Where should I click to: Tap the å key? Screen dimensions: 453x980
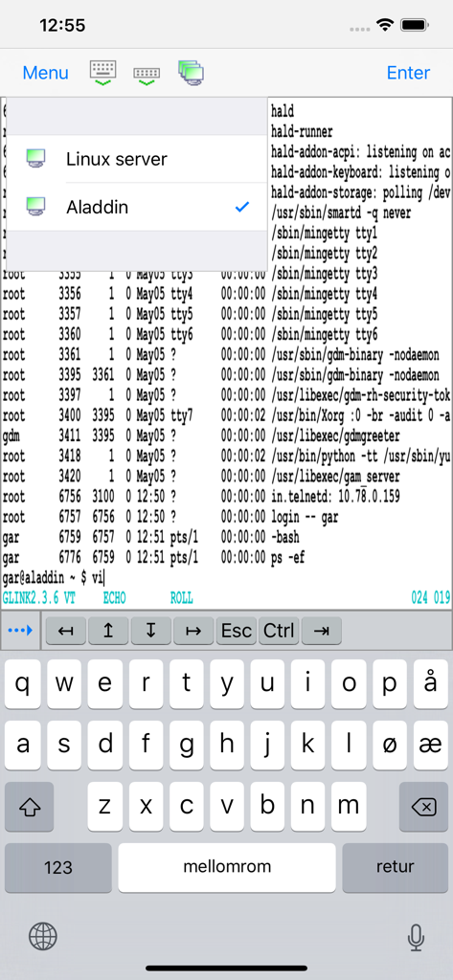click(x=430, y=683)
